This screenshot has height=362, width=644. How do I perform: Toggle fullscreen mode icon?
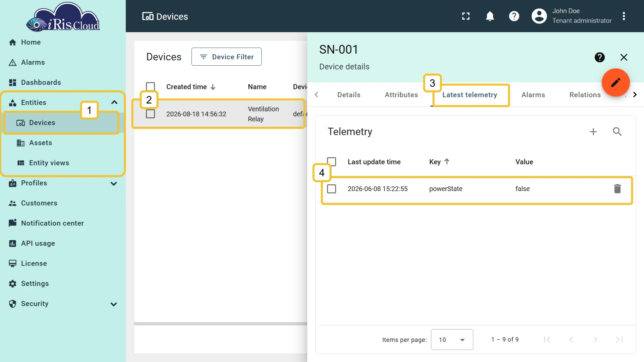(x=466, y=16)
